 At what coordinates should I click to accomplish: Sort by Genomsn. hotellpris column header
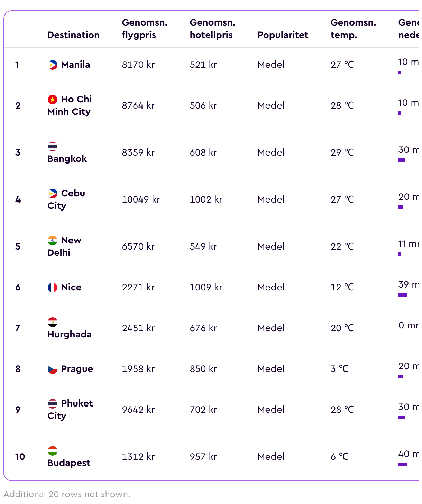pyautogui.click(x=212, y=29)
